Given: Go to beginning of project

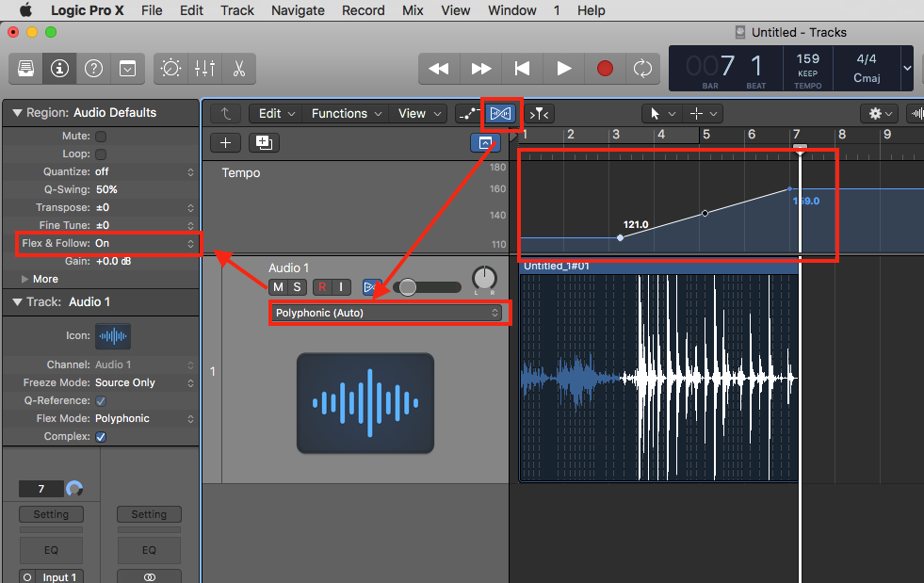Looking at the screenshot, I should (x=522, y=69).
